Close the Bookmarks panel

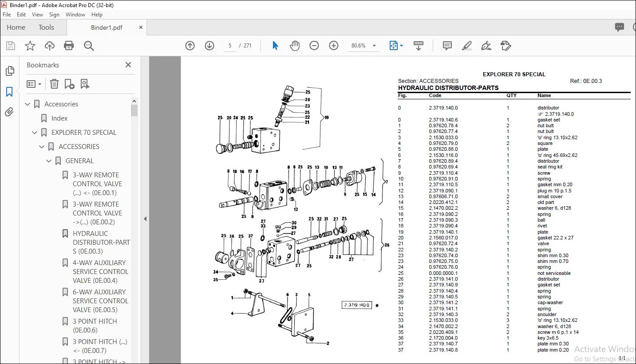[x=128, y=65]
